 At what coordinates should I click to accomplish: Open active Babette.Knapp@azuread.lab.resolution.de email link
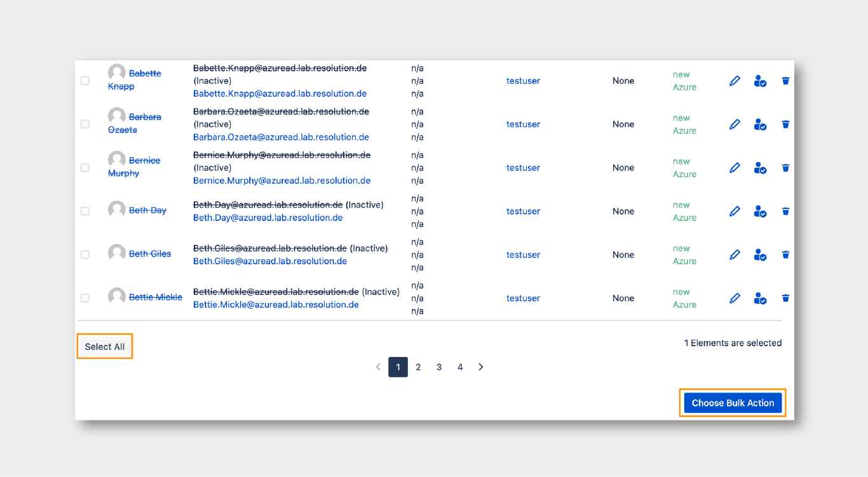point(280,93)
